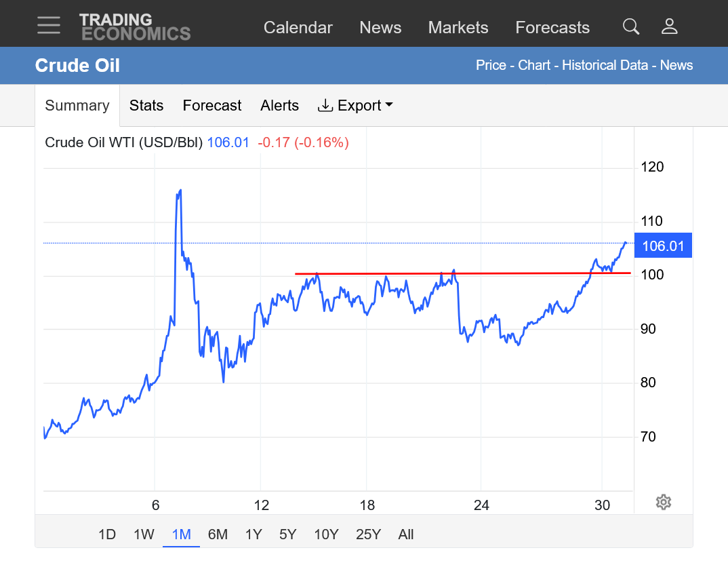This screenshot has width=728, height=565.
Task: Open the Markets menu item
Action: (458, 28)
